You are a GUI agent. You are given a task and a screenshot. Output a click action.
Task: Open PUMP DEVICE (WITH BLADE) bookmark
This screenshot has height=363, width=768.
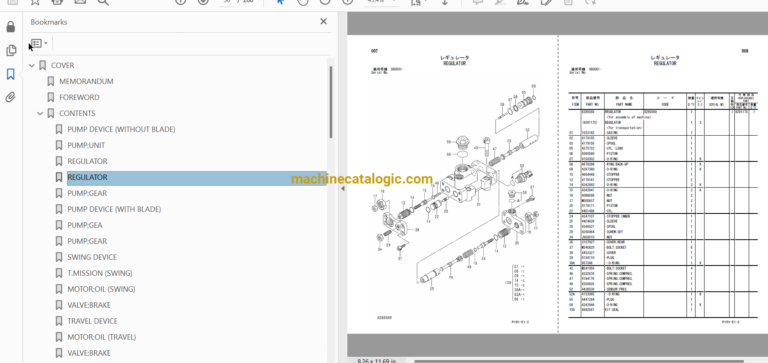114,209
